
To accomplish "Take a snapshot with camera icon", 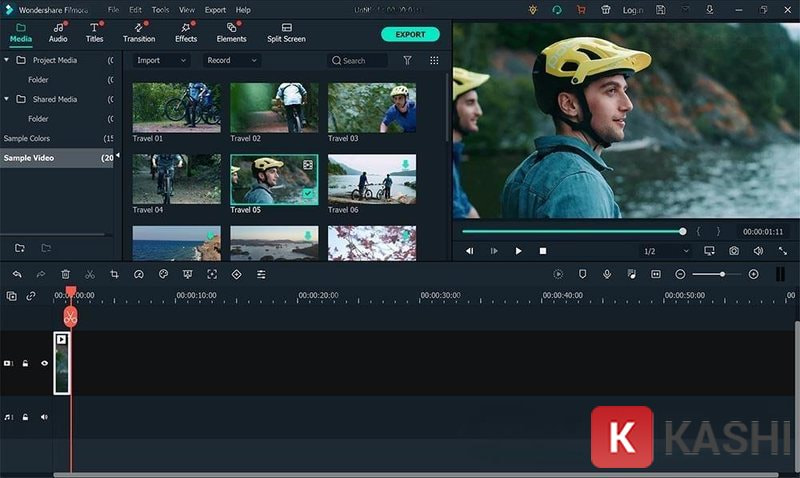I will (x=734, y=250).
